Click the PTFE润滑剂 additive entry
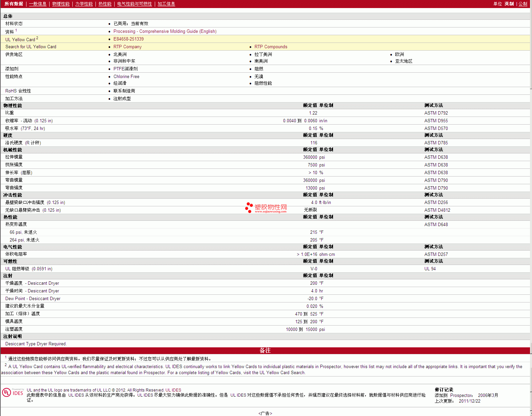The width and height of the screenshot is (532, 416). [125, 69]
